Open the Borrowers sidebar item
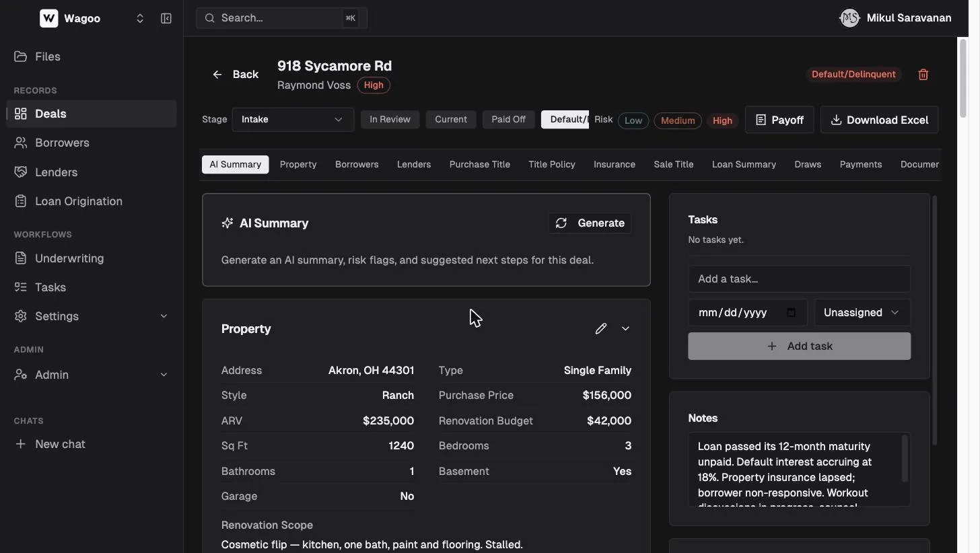The height and width of the screenshot is (553, 980). click(92, 143)
